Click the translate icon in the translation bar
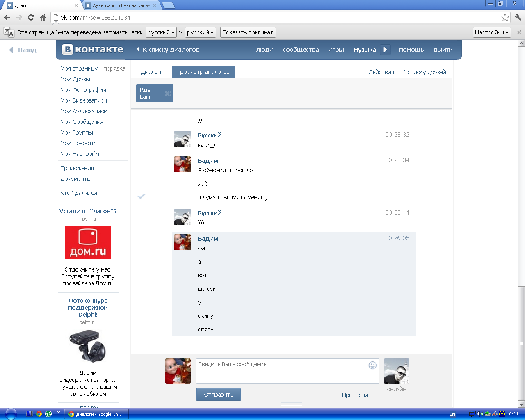The height and width of the screenshot is (420, 525). 9,32
